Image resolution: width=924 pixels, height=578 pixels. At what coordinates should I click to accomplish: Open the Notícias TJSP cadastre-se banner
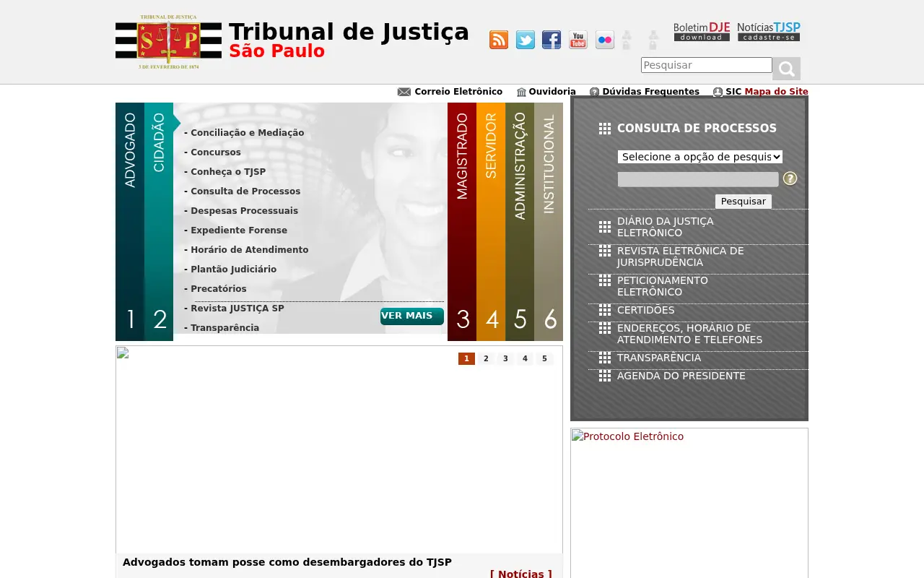769,32
